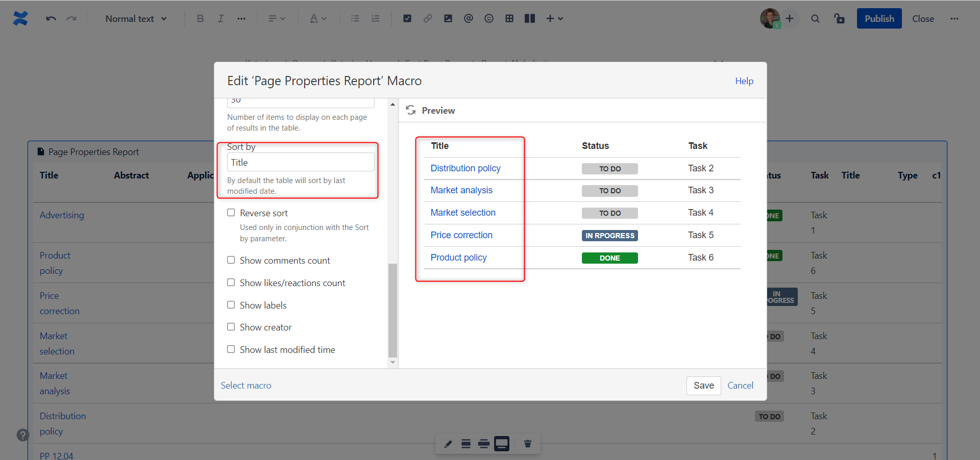Save the Page Properties Report macro
The height and width of the screenshot is (460, 980).
(x=703, y=386)
